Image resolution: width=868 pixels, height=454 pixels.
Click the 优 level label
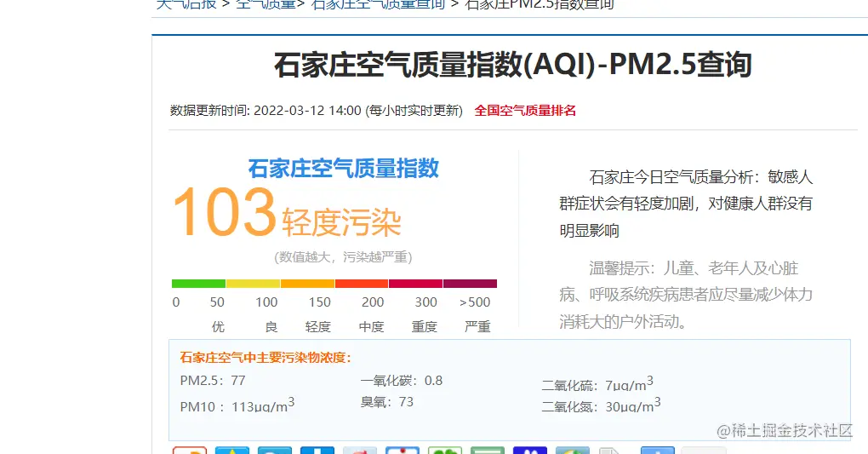(218, 327)
